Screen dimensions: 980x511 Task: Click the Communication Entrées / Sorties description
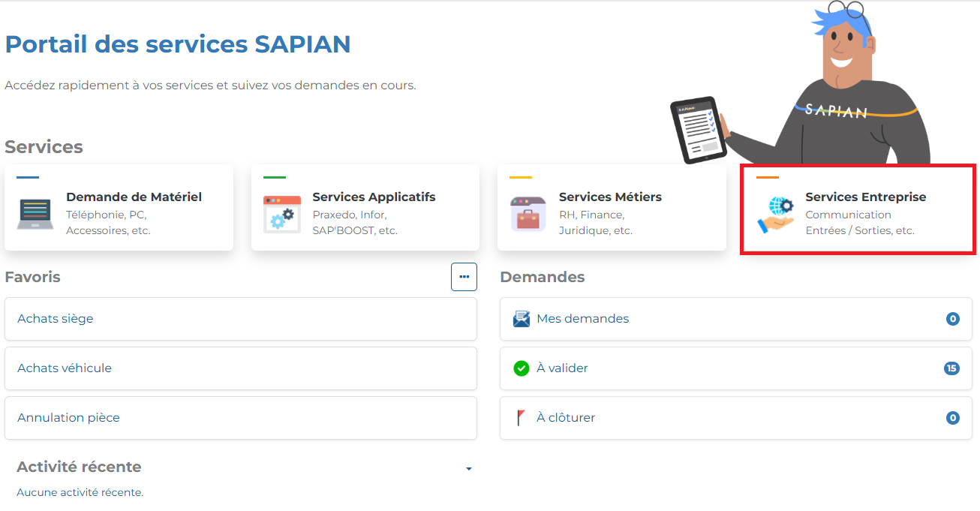pyautogui.click(x=860, y=223)
